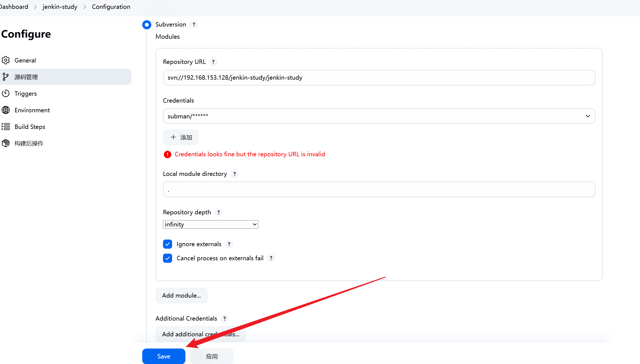Go to Build Steps section
Image resolution: width=640 pixels, height=364 pixels.
pyautogui.click(x=66, y=127)
